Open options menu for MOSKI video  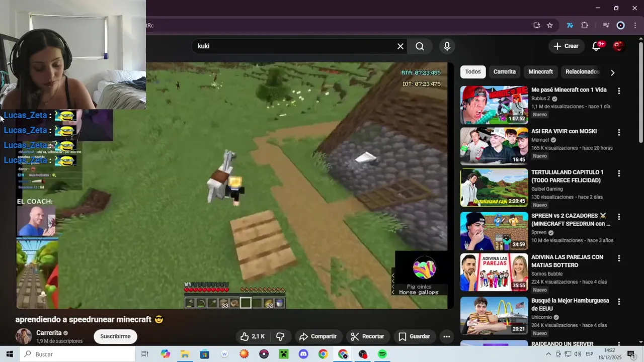[619, 132]
